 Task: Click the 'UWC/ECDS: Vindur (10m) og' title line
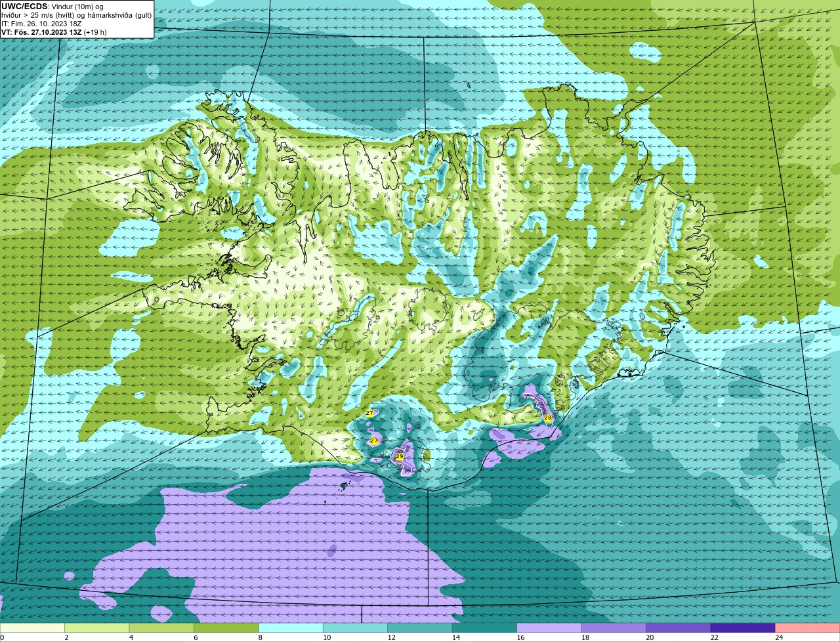click(x=52, y=7)
